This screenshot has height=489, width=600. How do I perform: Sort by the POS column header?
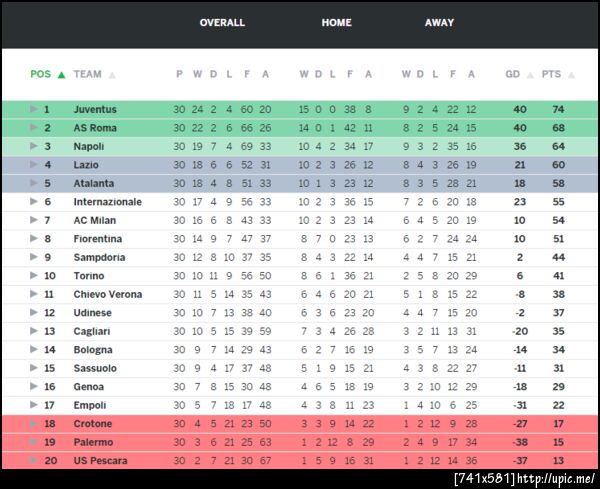pos(40,74)
